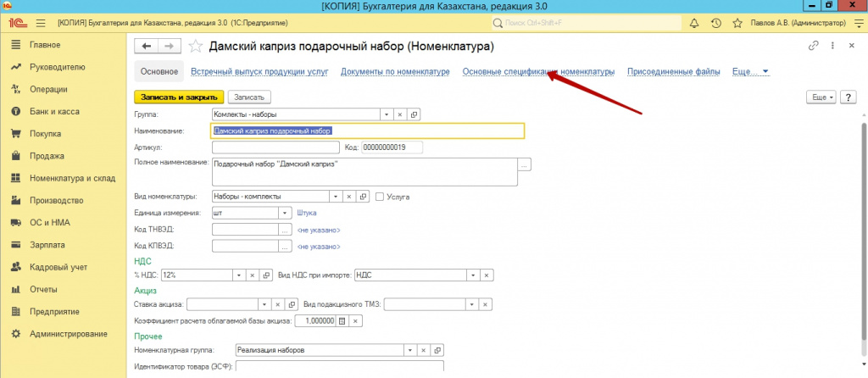Click the Записать button
This screenshot has height=378, width=868.
pos(249,97)
